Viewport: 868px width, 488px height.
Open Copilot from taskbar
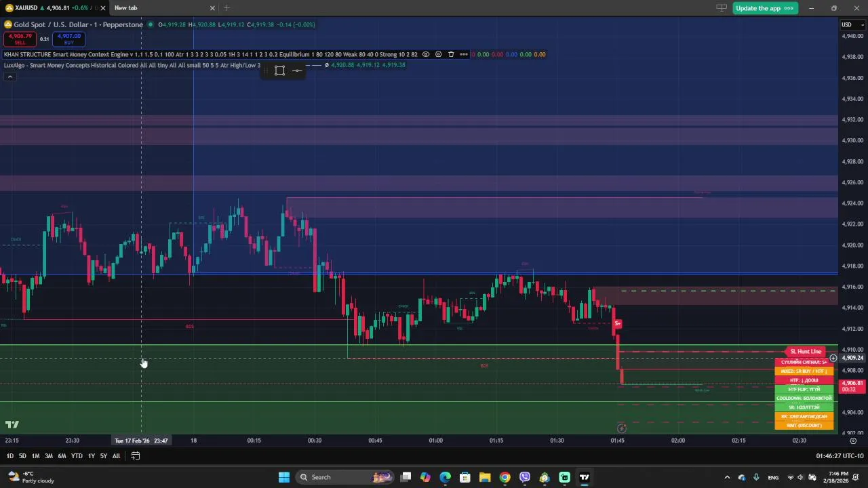click(425, 477)
